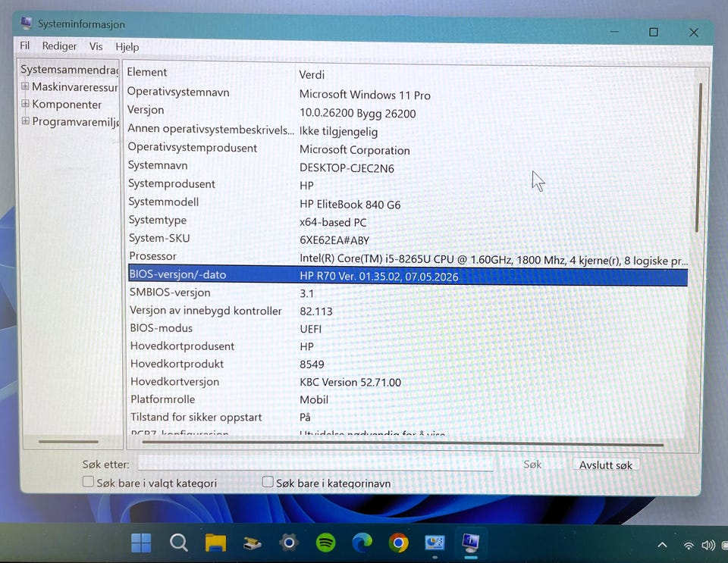Click the vertical scrollbar of details list
The height and width of the screenshot is (563, 728).
[x=698, y=158]
